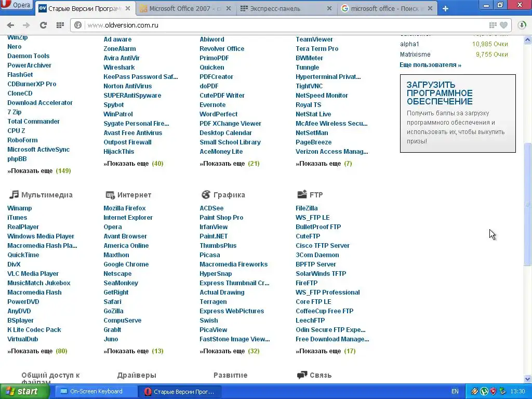Click the Загрузить программное обеспечение banner

coord(458,113)
